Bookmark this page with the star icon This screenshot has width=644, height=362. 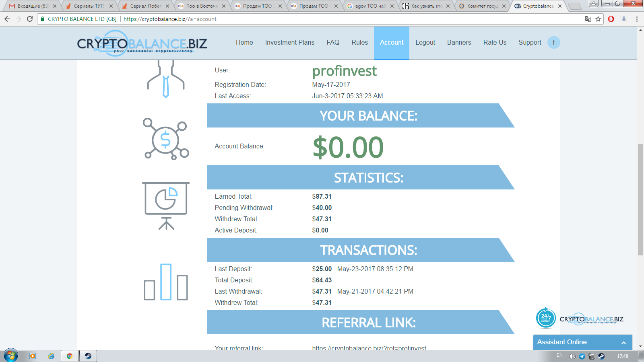pyautogui.click(x=598, y=19)
